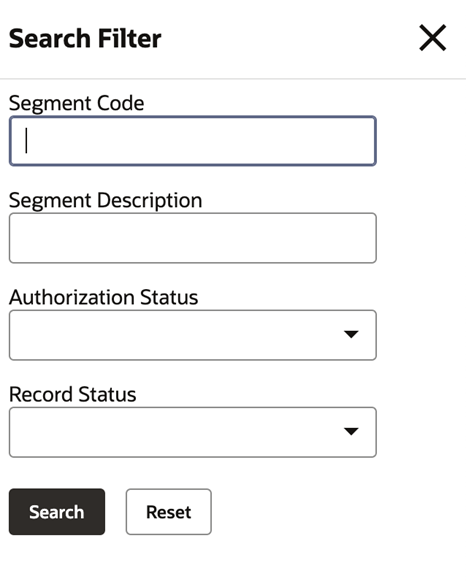Expand the Authorization Status combo box
Viewport: 466px width, 587px height.
193,335
